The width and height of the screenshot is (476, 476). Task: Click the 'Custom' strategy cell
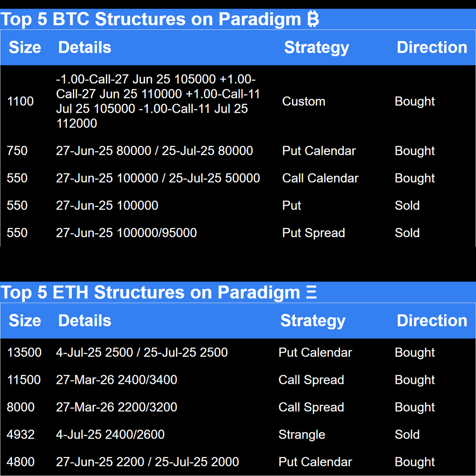point(303,101)
